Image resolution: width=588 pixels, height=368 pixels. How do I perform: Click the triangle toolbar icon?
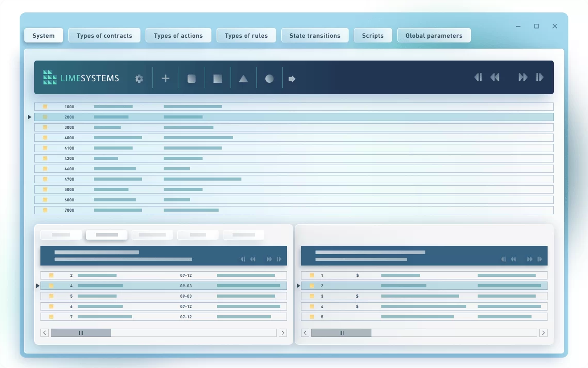(243, 79)
